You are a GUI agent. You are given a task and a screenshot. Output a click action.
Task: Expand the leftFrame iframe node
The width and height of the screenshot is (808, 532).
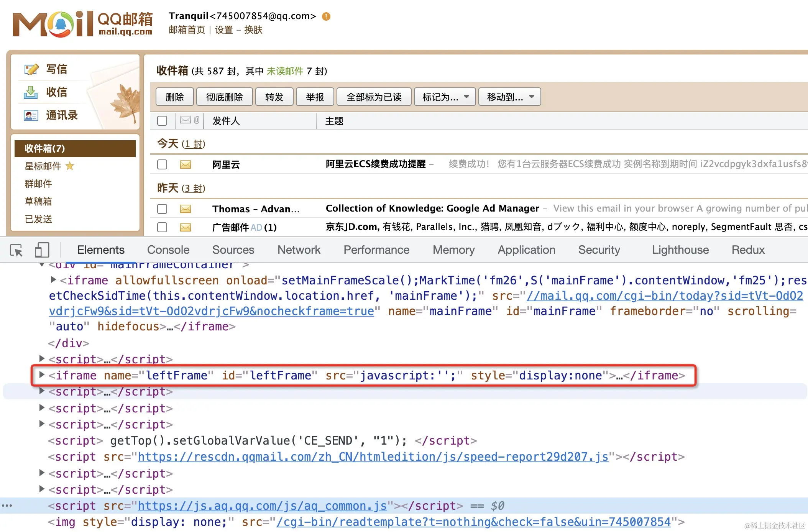(x=42, y=375)
